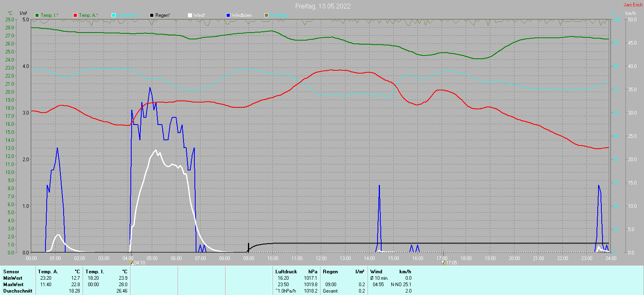Click the black Regen legend swatch
The height and width of the screenshot is (295, 644).
click(x=152, y=15)
